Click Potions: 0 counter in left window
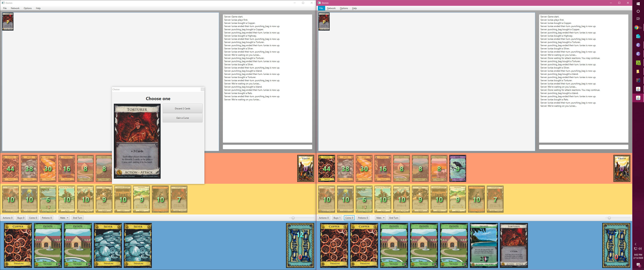 click(47, 218)
